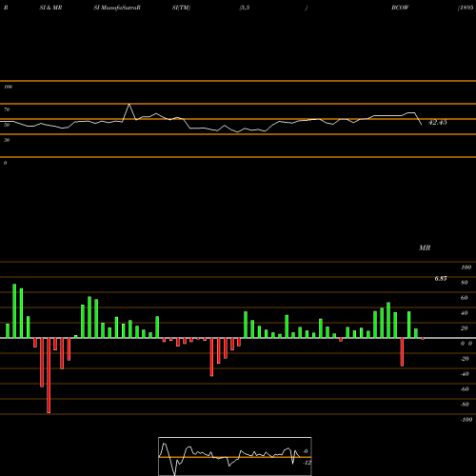Click the tallest green MR histogram bar
476x476 pixels.
[14, 311]
